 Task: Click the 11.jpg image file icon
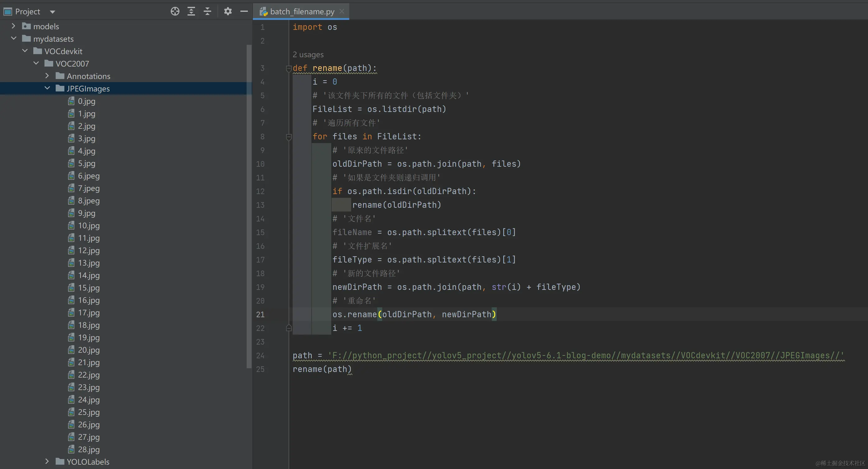[x=71, y=238]
